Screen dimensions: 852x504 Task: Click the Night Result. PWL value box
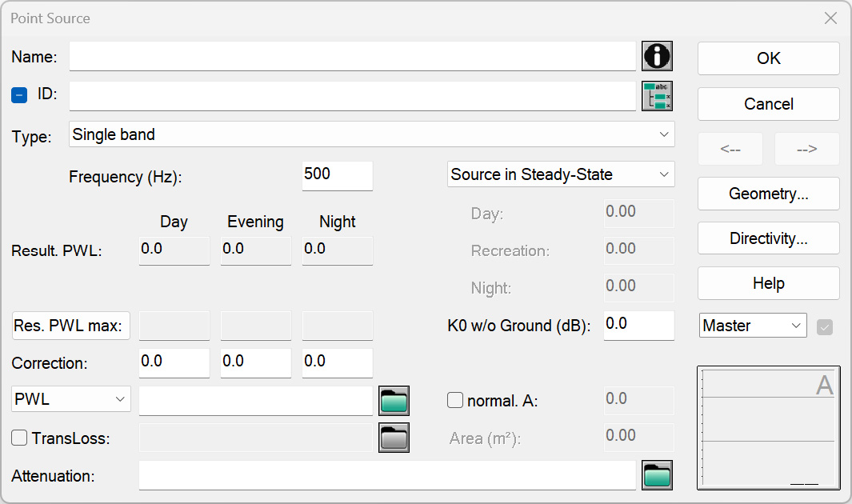click(338, 250)
